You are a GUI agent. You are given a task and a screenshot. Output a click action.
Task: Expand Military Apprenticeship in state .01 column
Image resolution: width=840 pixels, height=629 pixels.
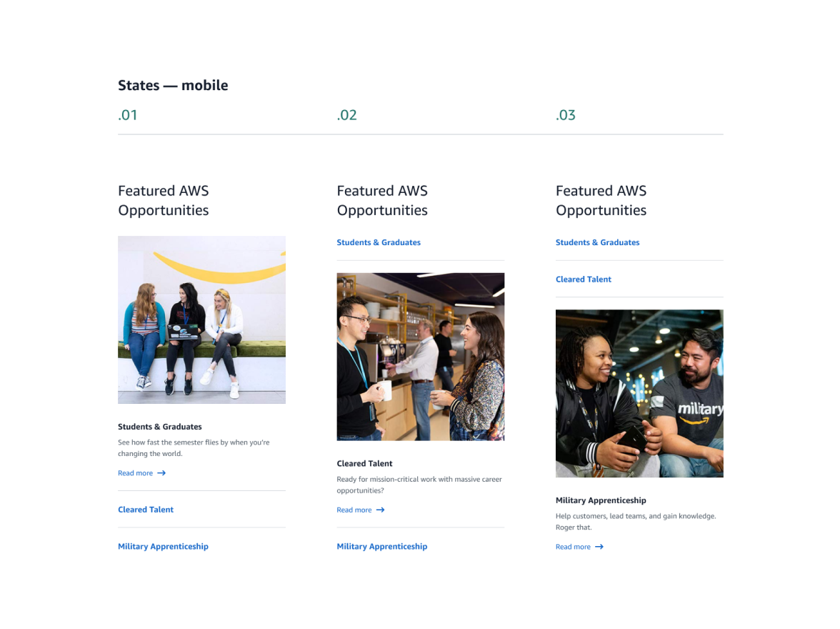[x=163, y=546]
